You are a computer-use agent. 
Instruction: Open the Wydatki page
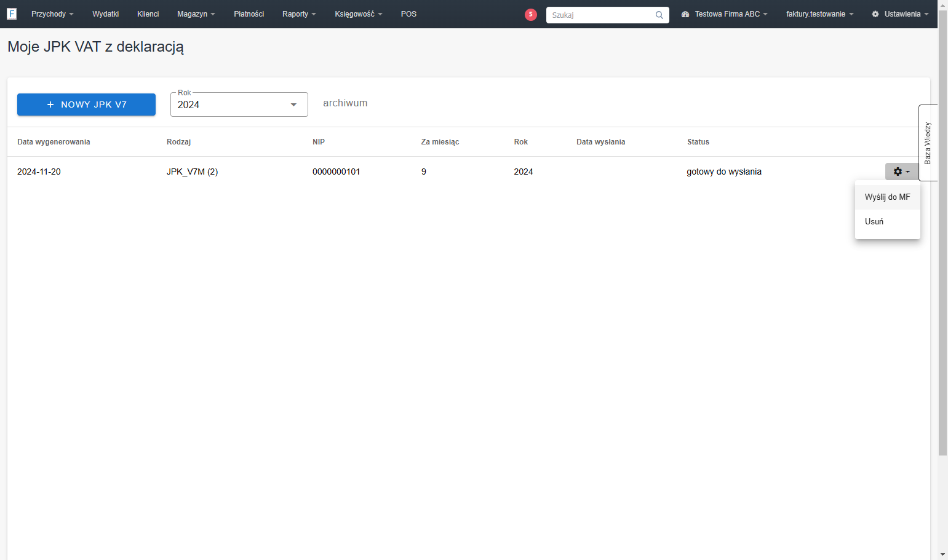pos(106,14)
